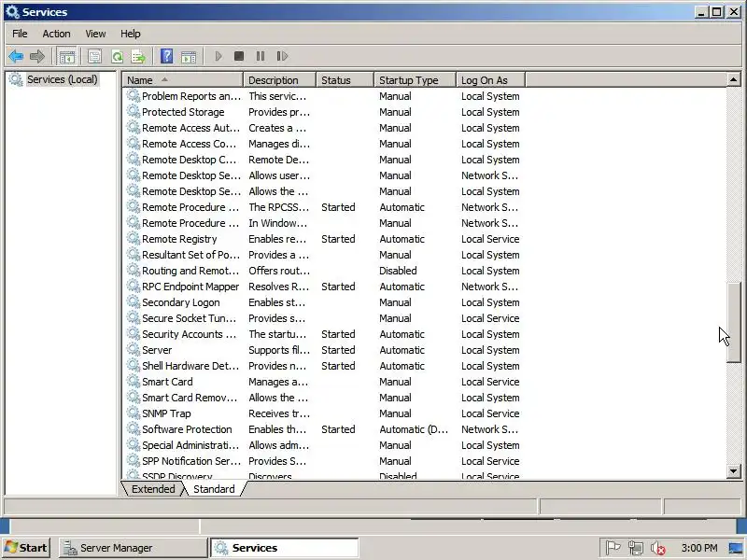Viewport: 747px width, 560px height.
Task: Click the 3:00 PM clock
Action: 698,548
